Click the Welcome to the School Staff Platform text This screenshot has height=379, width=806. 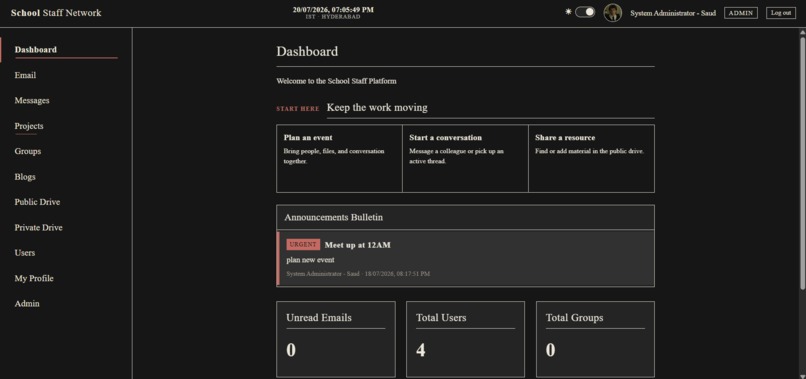click(336, 81)
